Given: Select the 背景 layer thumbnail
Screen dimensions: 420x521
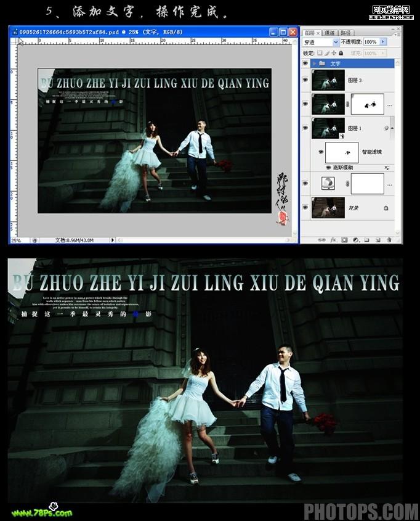Looking at the screenshot, I should [328, 208].
